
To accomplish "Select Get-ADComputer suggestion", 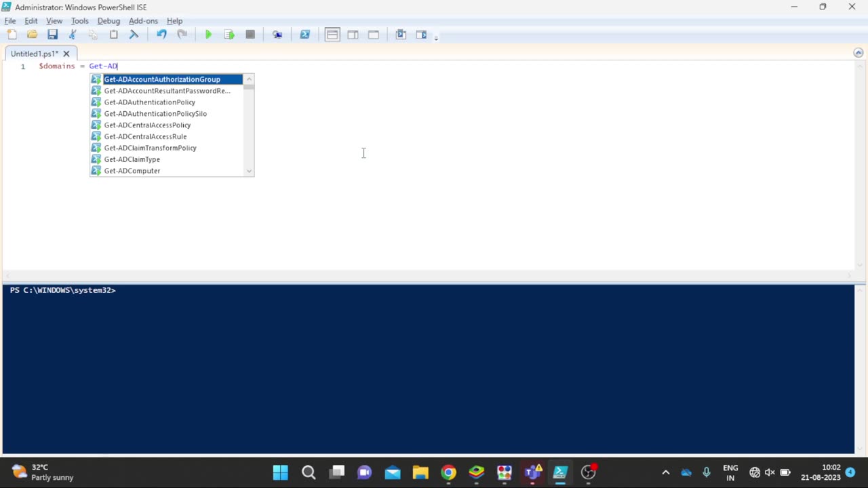I will click(x=167, y=171).
